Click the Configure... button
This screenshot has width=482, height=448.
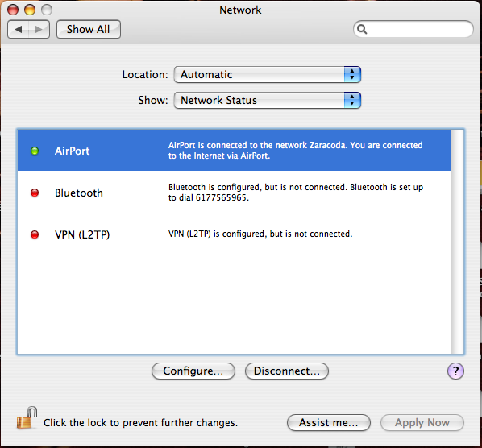coord(193,371)
